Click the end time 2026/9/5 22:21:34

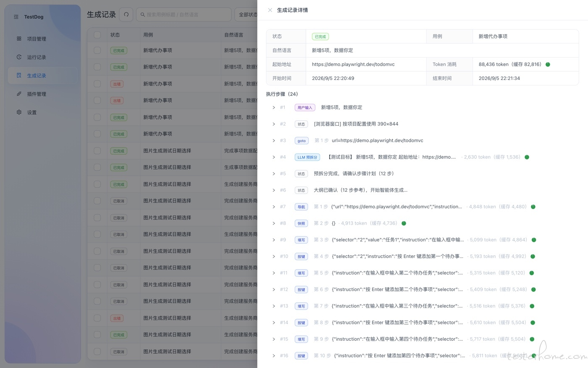(499, 78)
